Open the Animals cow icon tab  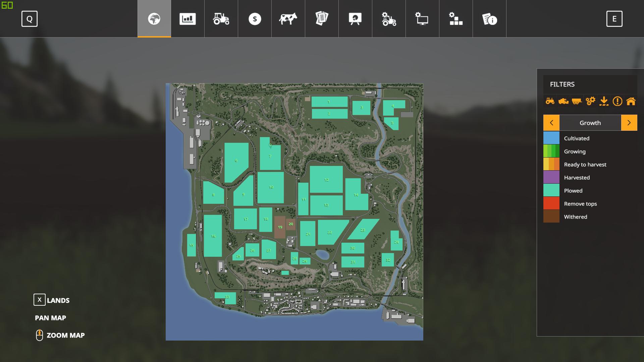pyautogui.click(x=288, y=19)
